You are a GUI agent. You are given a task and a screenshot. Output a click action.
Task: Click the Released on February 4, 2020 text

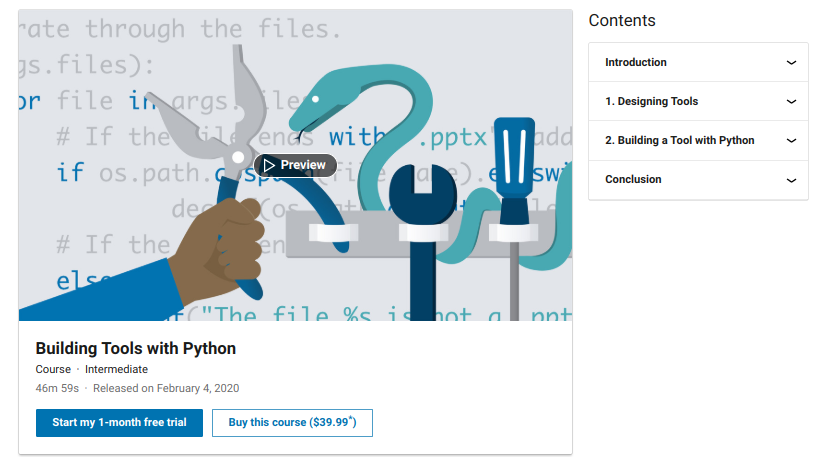tap(166, 388)
